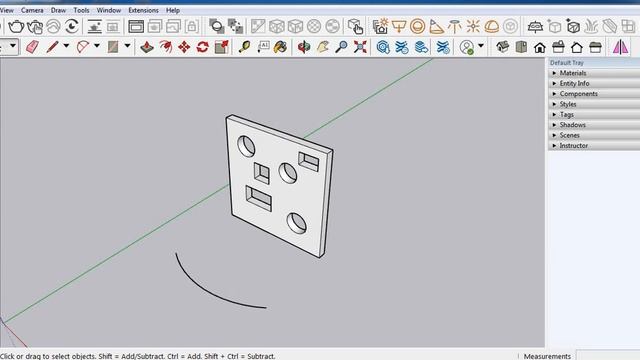The height and width of the screenshot is (360, 640).
Task: Select the Line pencil tool
Action: tap(52, 47)
